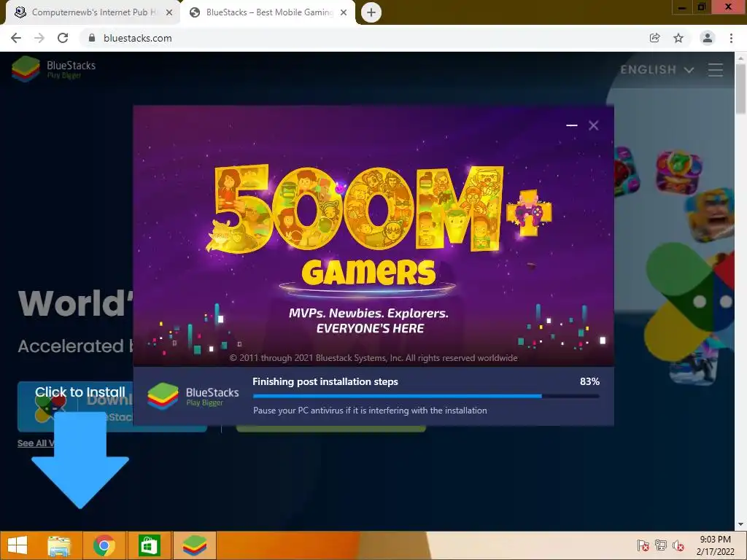
Task: Open the Chrome profile avatar
Action: pyautogui.click(x=708, y=38)
